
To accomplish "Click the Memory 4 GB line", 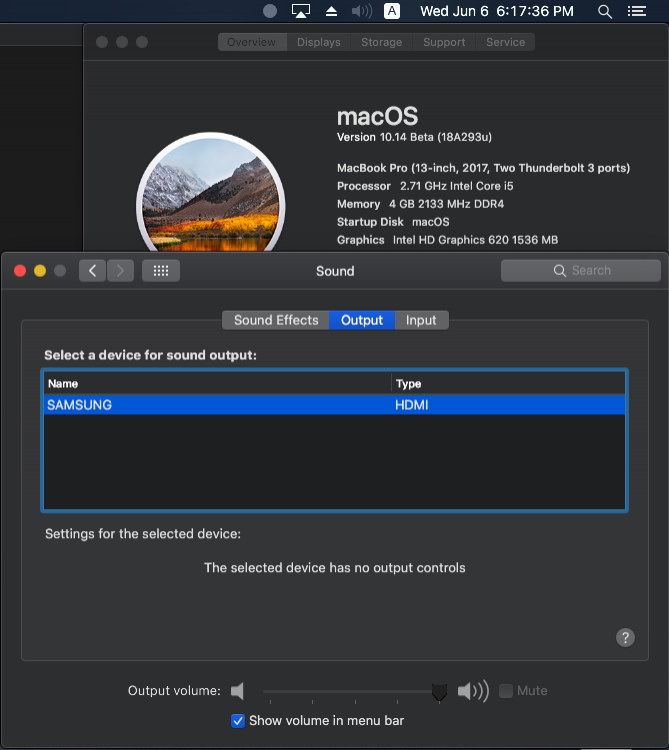I will [420, 204].
